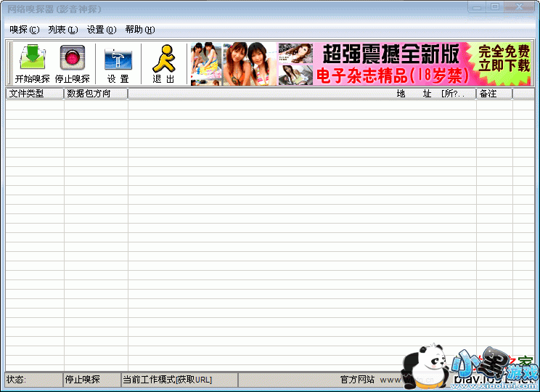Click the 文件类型 column header
540x392 pixels.
click(x=35, y=94)
